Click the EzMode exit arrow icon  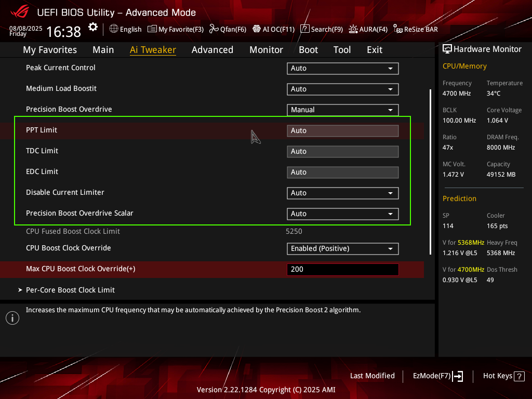coord(458,376)
